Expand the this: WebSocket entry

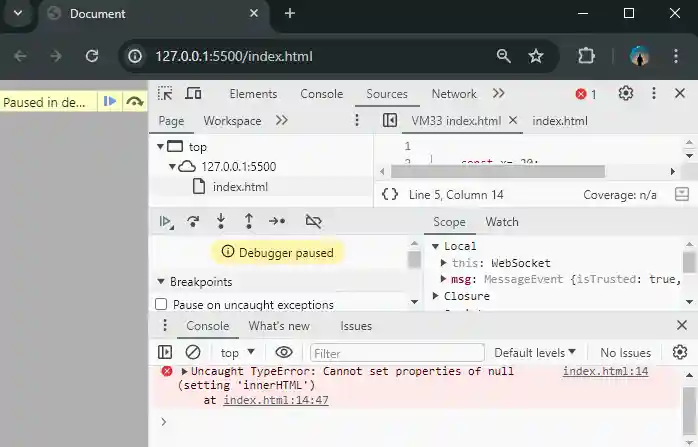443,263
